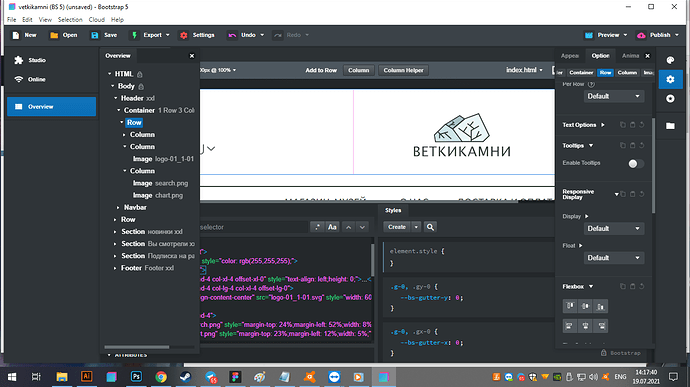Select the Container breadcrumb chip in Options

click(581, 73)
